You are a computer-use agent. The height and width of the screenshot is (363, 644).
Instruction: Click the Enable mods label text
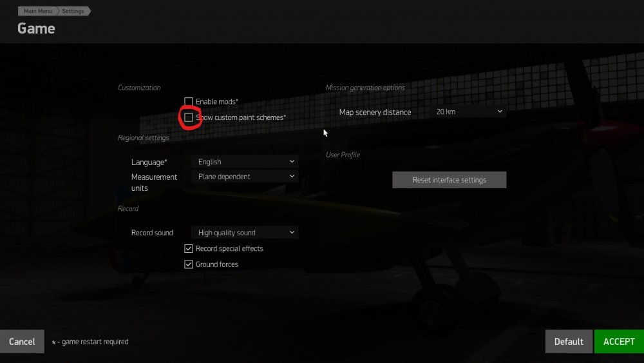coord(217,101)
